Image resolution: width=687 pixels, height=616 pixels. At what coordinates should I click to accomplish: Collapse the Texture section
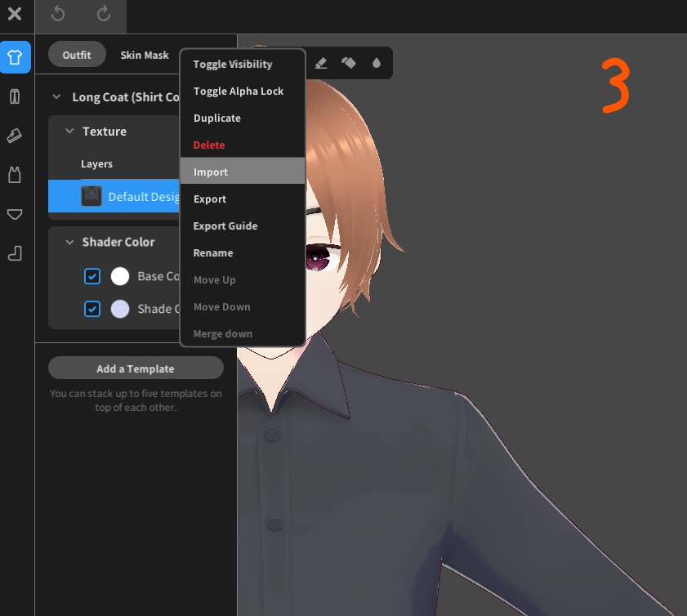tap(70, 131)
